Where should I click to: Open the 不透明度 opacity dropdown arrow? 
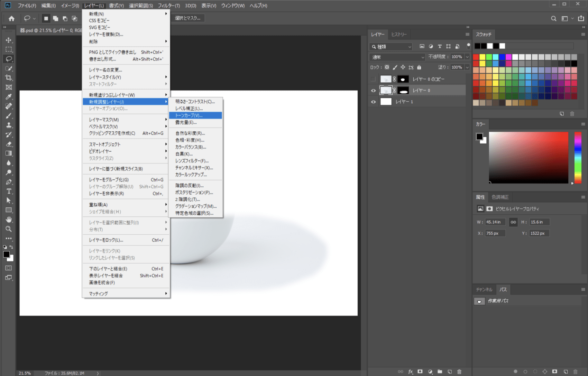467,57
